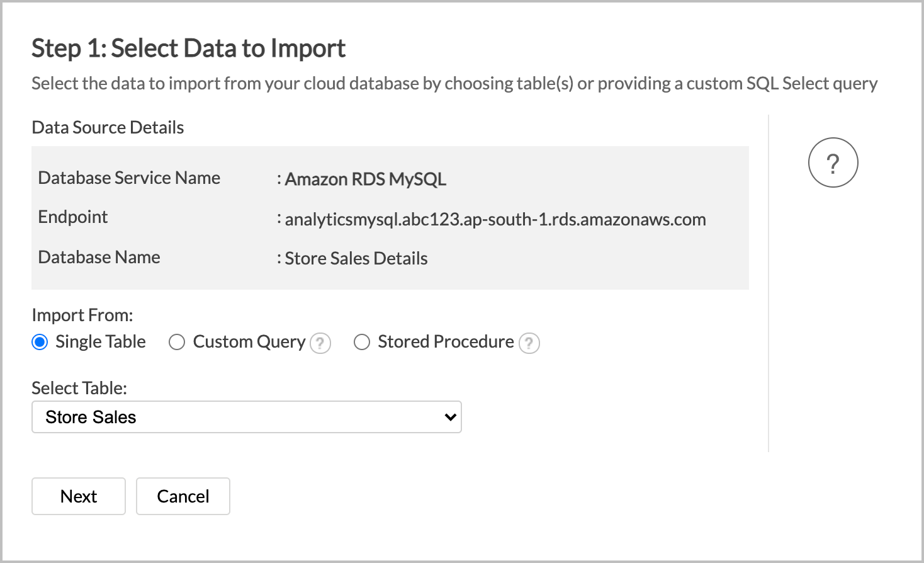Select the Single Table radio button
This screenshot has height=563, width=924.
40,342
